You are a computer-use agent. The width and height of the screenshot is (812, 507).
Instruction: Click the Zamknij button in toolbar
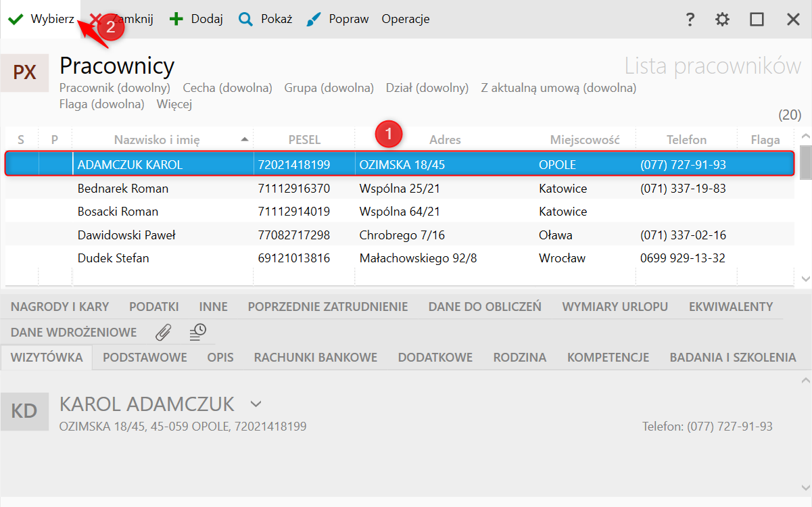tap(122, 19)
